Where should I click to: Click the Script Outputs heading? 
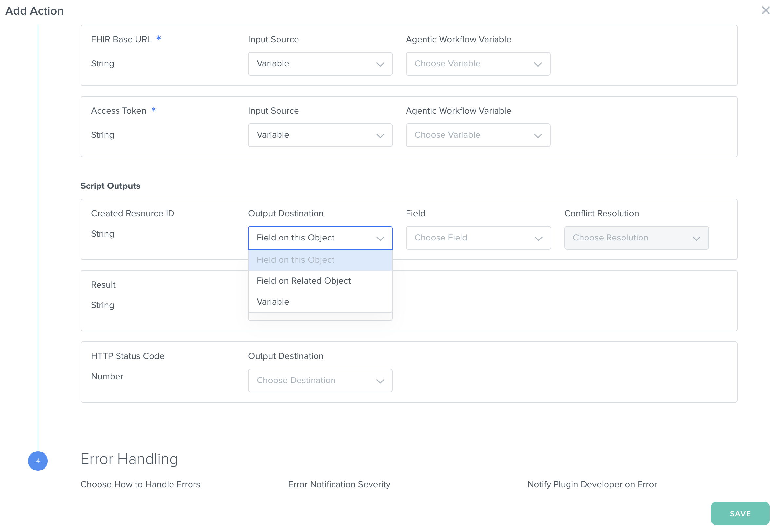(110, 186)
